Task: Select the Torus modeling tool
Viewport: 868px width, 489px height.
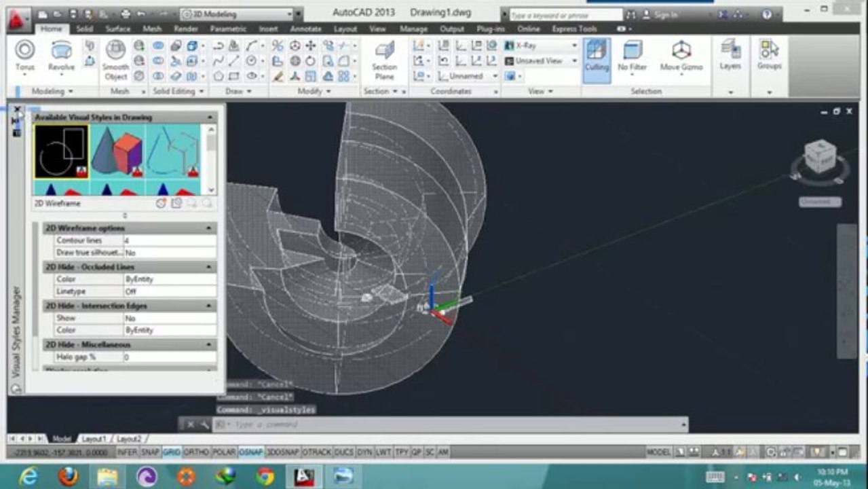Action: [x=25, y=56]
